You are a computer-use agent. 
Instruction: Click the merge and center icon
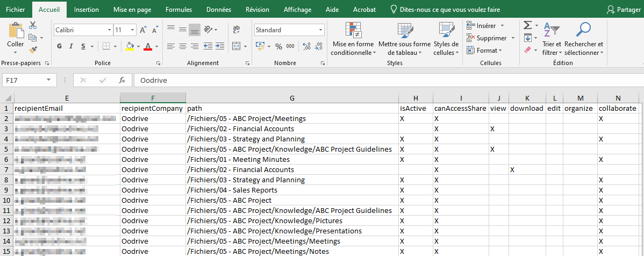coord(236,46)
